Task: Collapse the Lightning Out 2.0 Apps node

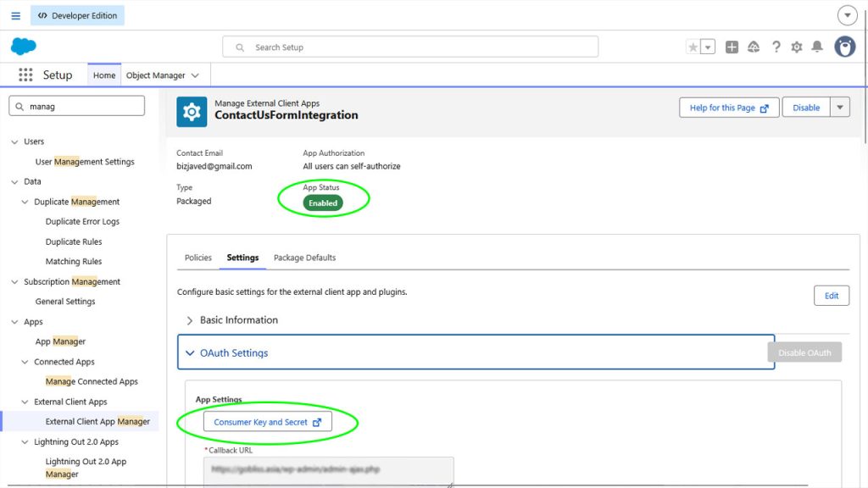Action: click(25, 442)
